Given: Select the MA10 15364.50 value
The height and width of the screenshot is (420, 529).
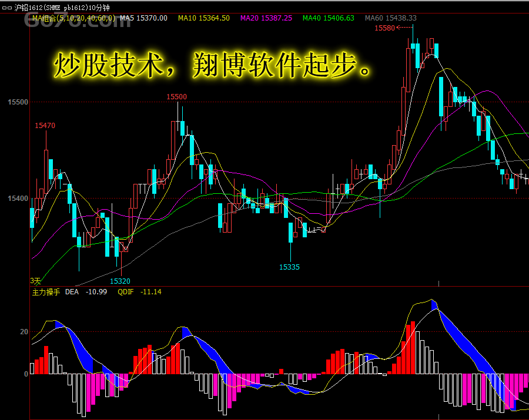Looking at the screenshot, I should click(x=204, y=18).
